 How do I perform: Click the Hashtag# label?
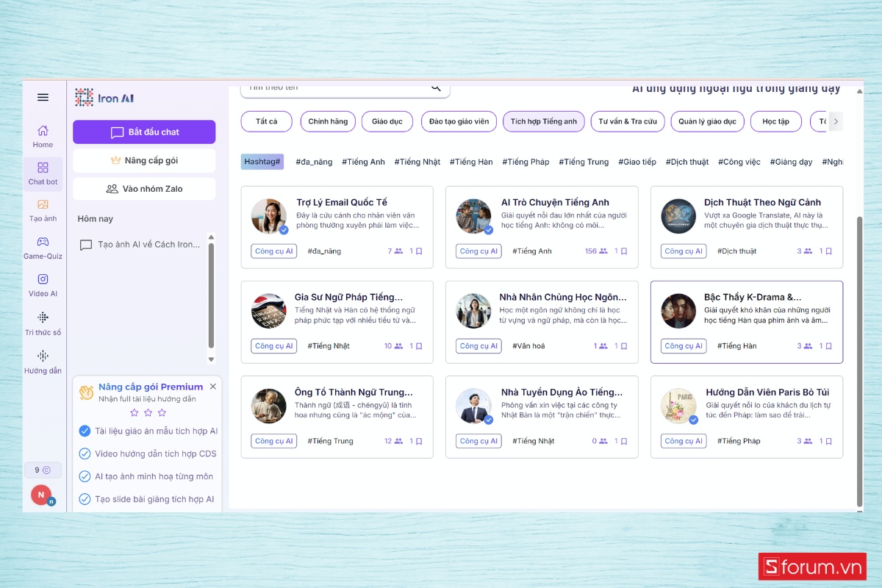coord(262,161)
